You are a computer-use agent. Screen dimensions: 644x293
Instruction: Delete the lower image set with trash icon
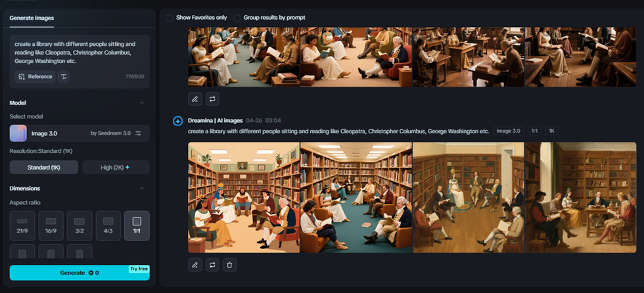click(229, 265)
